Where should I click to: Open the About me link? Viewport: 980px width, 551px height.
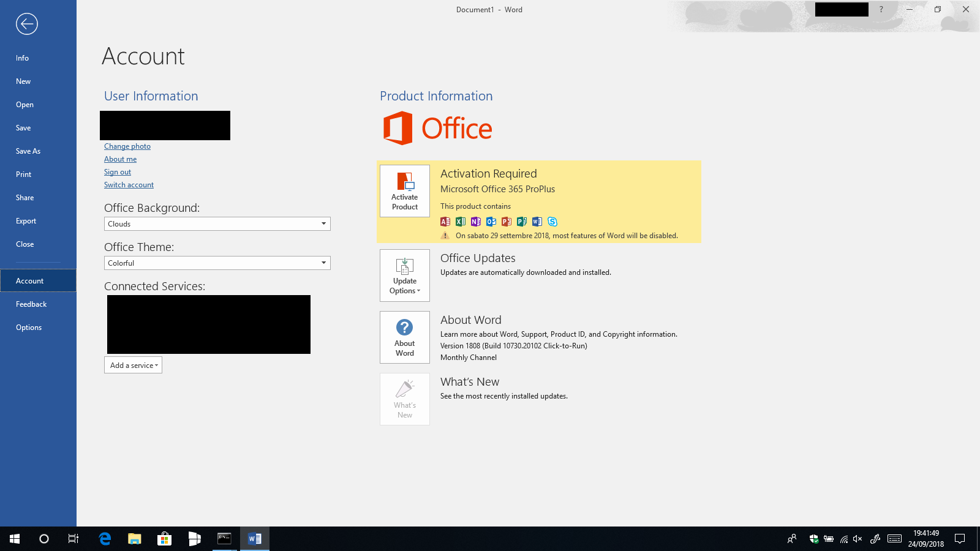(x=120, y=159)
